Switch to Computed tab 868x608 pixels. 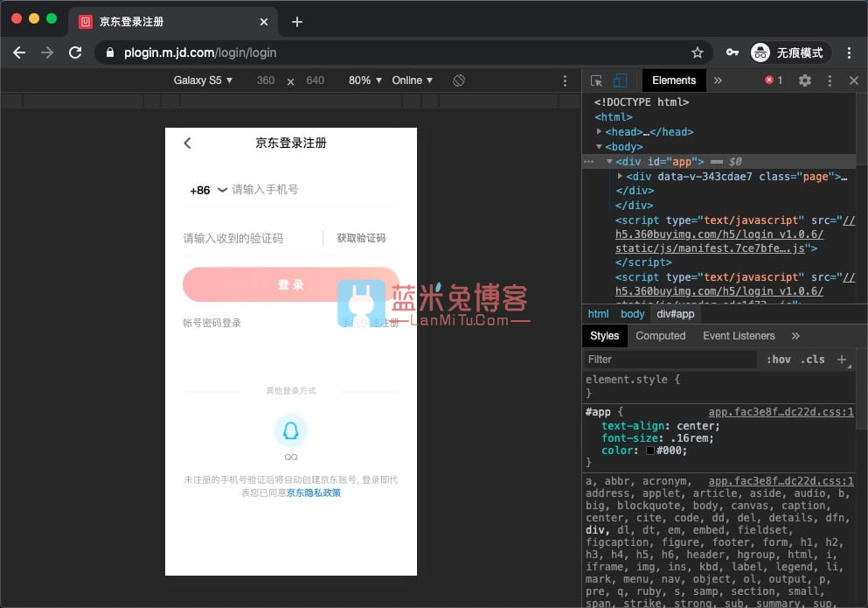(661, 336)
